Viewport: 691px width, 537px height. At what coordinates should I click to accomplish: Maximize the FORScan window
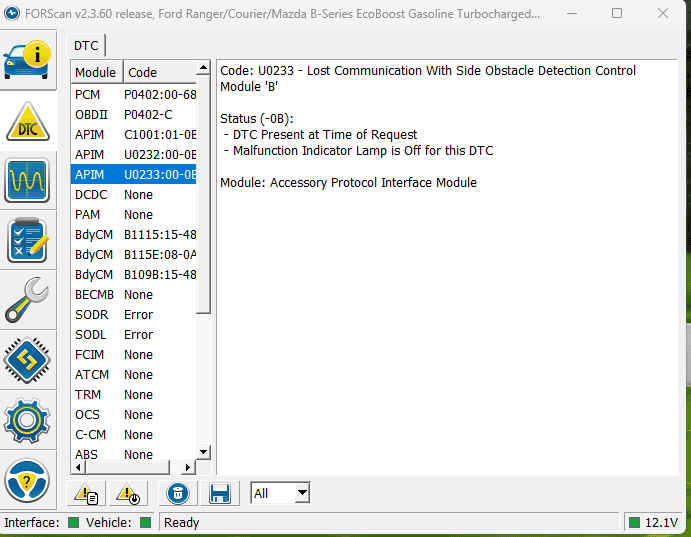click(617, 13)
